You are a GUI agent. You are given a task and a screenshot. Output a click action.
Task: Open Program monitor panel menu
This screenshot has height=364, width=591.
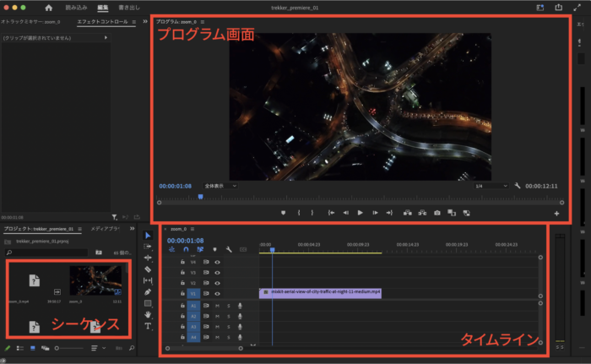coord(203,22)
